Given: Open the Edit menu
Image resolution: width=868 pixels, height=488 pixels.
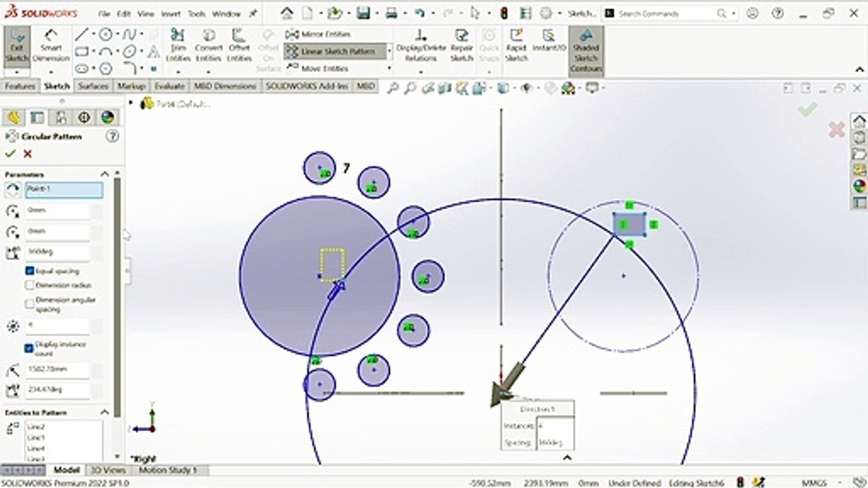Looking at the screenshot, I should pos(123,14).
